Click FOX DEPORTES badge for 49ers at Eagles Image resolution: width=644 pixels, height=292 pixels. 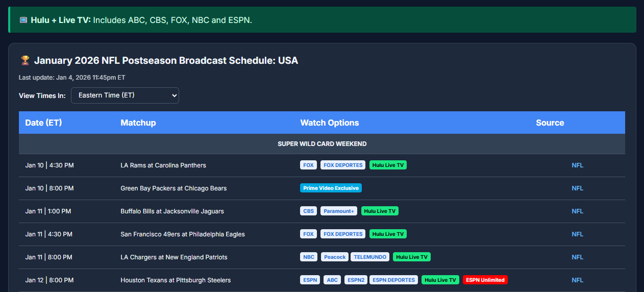[343, 234]
